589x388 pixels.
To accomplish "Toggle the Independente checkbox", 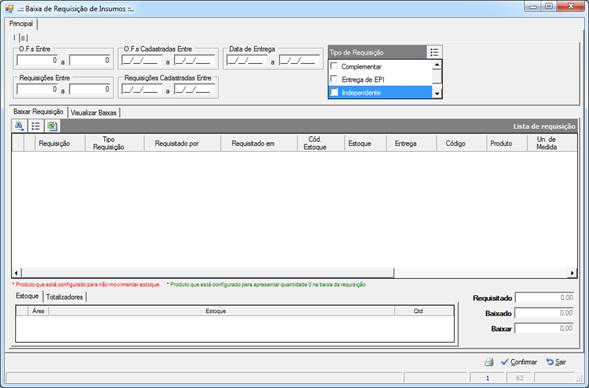I will pos(334,92).
